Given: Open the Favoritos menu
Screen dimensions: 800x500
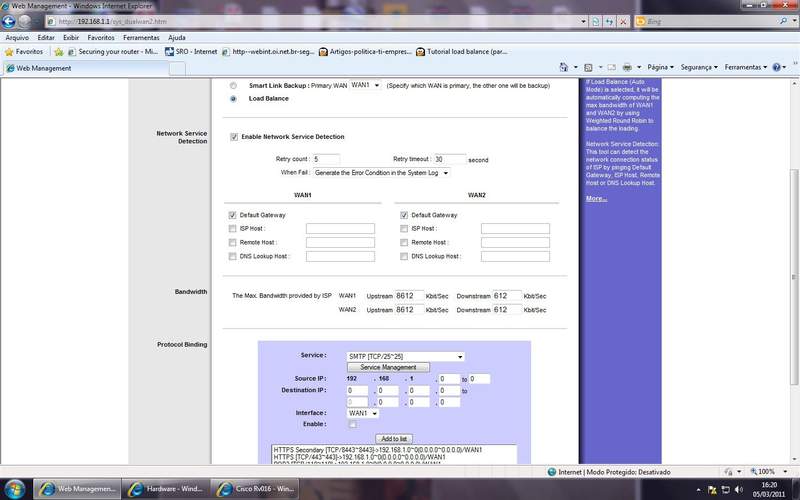Looking at the screenshot, I should pos(101,38).
